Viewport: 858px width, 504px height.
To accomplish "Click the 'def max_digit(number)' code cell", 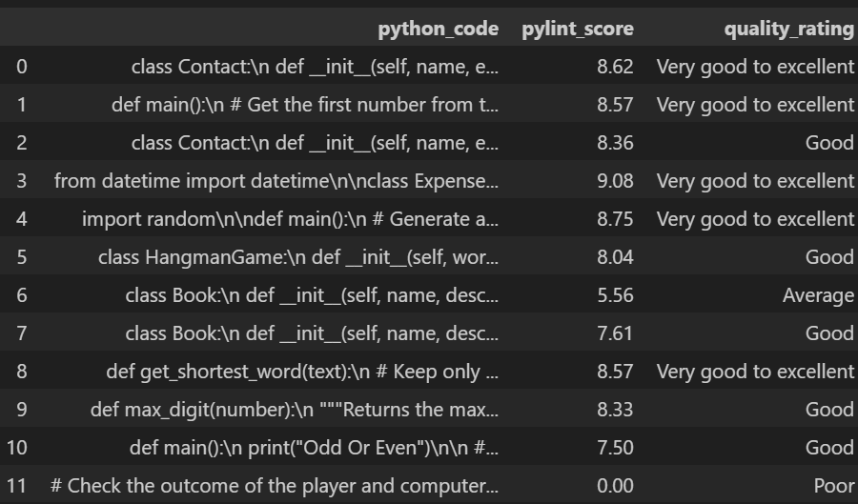I will (295, 410).
